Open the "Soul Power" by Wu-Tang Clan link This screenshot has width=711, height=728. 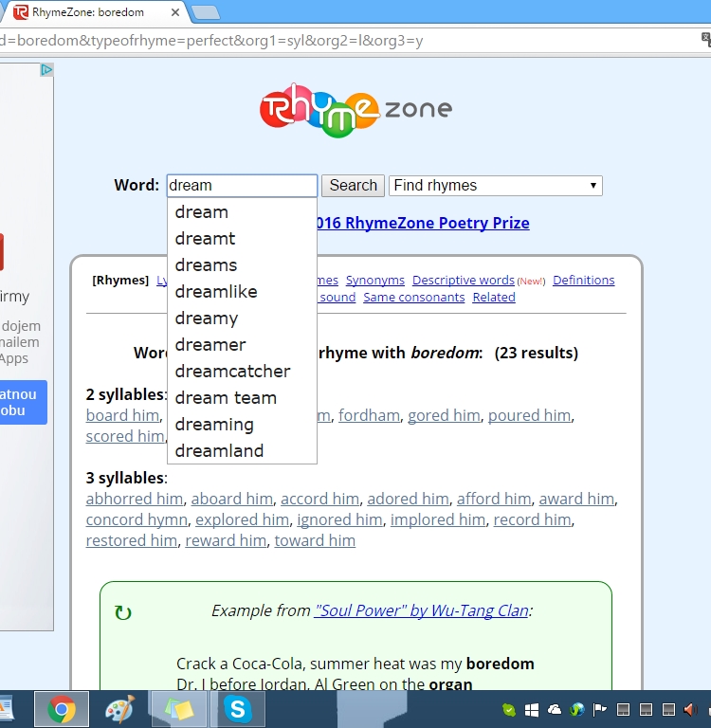[421, 610]
